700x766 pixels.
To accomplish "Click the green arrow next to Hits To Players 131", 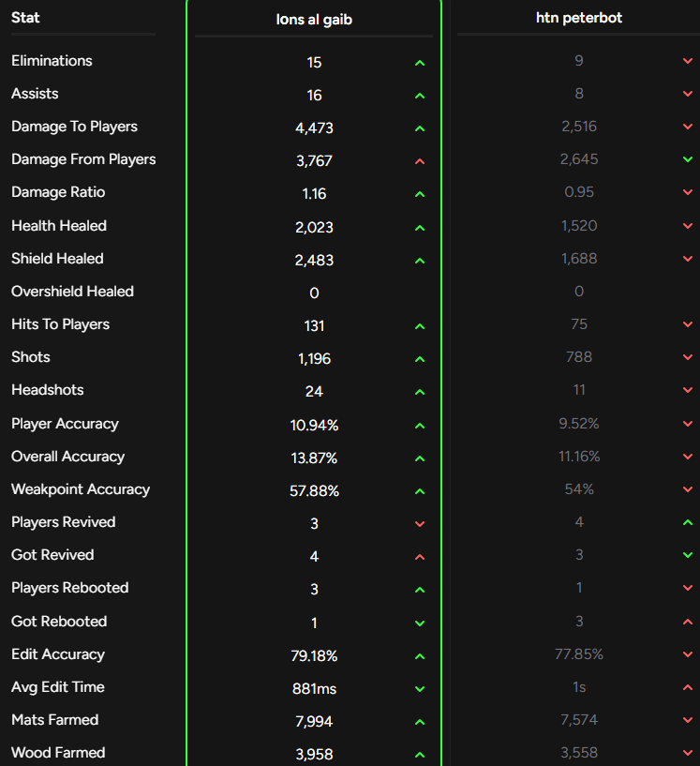I will click(x=419, y=326).
